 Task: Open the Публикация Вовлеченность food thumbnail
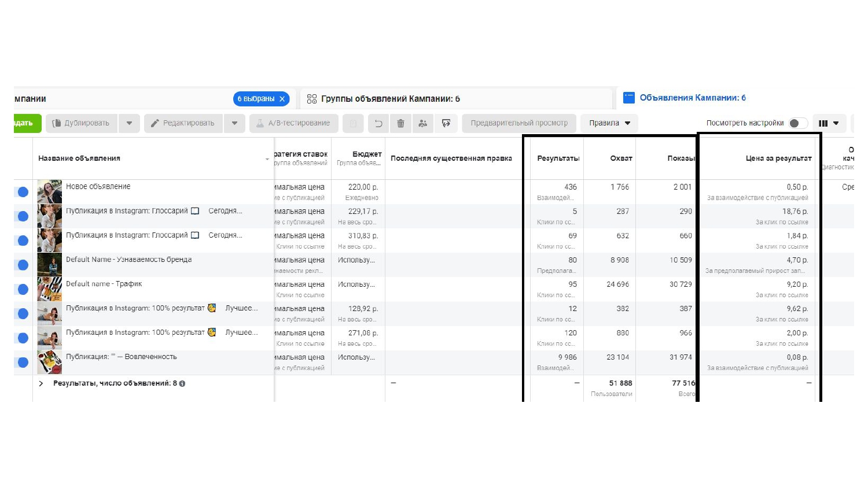point(50,362)
